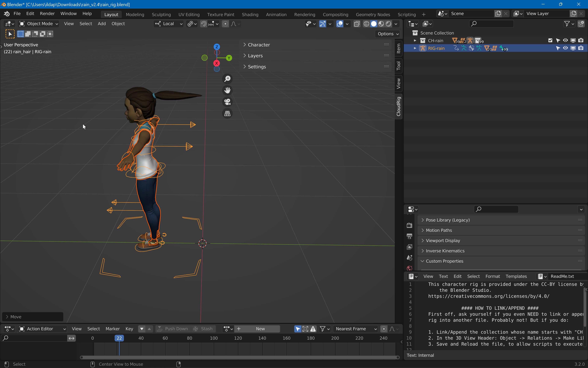The width and height of the screenshot is (588, 368).
Task: Select material preview shading icon
Action: [x=381, y=24]
